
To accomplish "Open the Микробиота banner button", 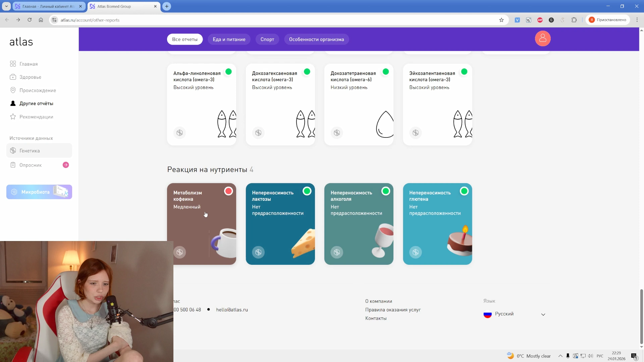I will tap(39, 192).
